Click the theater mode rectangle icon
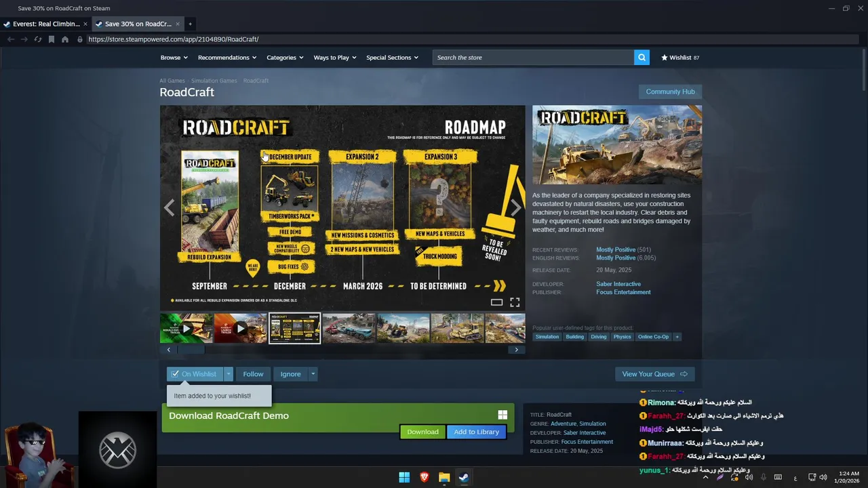868x488 pixels. [x=497, y=302]
